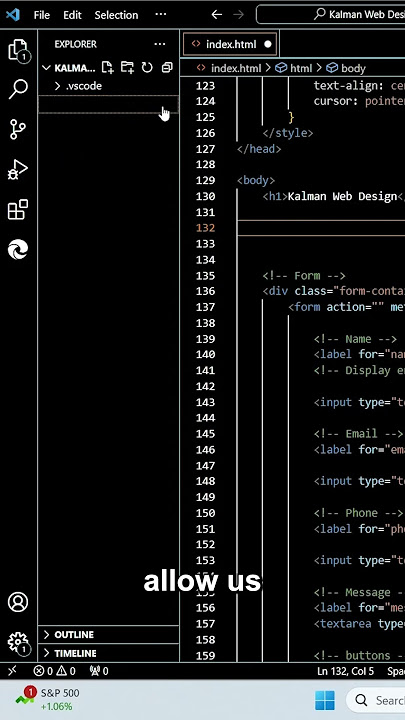
Task: Click the cursor: pointer CSS line
Action: tap(360, 101)
